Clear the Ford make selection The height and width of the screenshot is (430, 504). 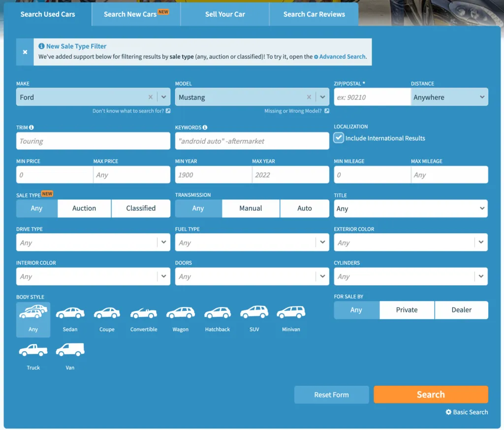coord(151,97)
